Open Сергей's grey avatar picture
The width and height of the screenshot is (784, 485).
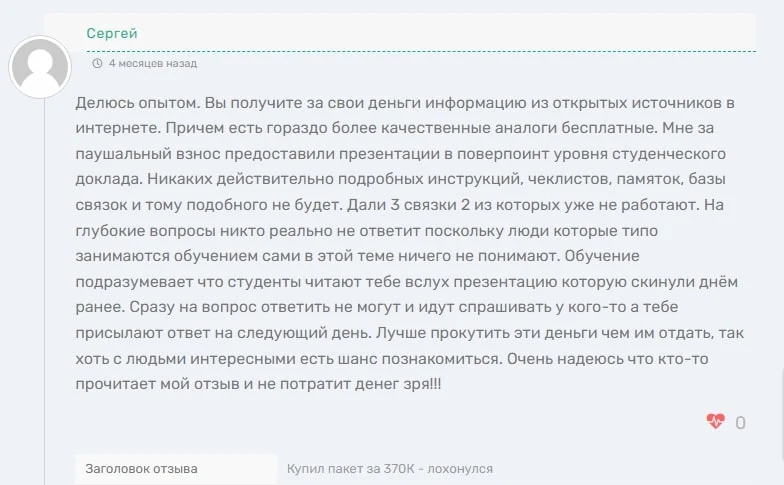click(40, 66)
